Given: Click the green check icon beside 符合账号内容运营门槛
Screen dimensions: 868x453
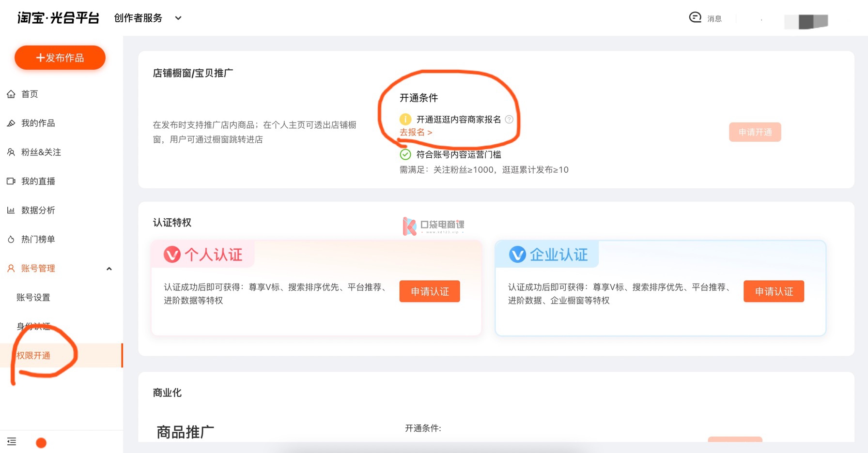Looking at the screenshot, I should [x=405, y=154].
